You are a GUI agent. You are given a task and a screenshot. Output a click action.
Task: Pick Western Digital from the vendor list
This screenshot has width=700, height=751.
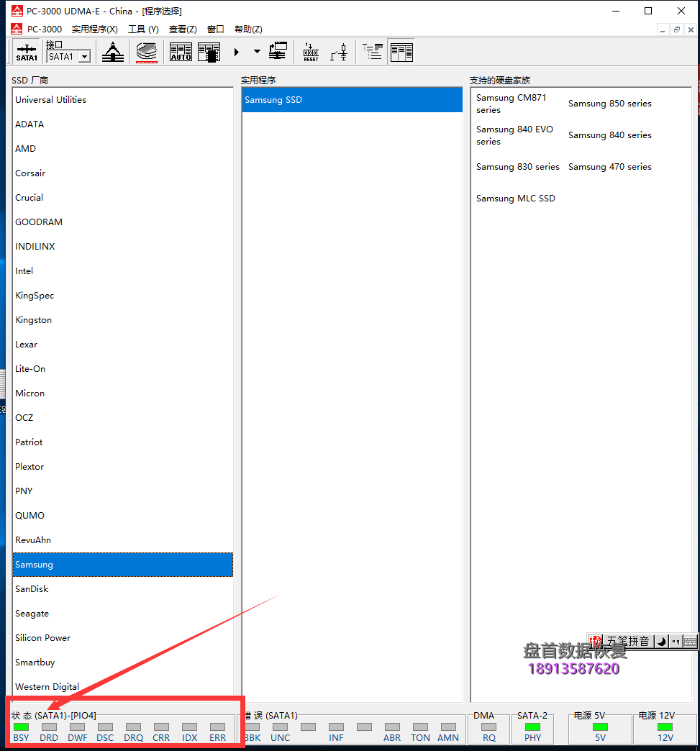(123, 686)
